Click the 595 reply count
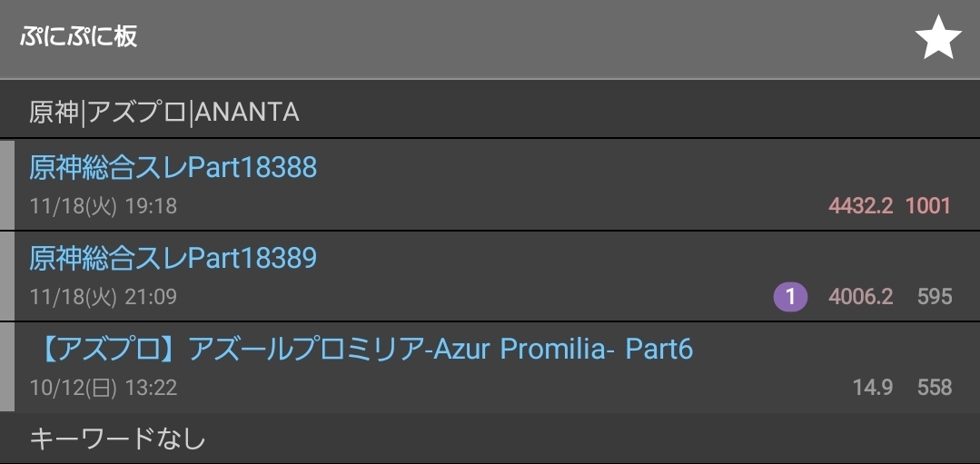The width and height of the screenshot is (980, 464). point(934,297)
